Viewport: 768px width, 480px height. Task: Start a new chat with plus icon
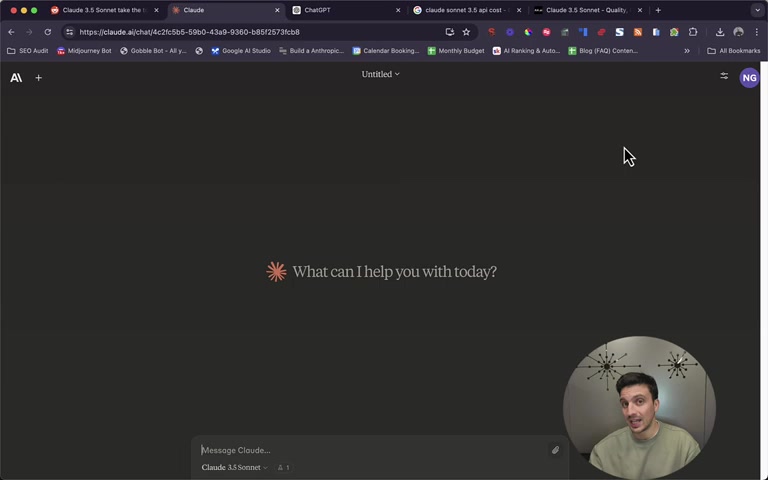click(x=38, y=78)
